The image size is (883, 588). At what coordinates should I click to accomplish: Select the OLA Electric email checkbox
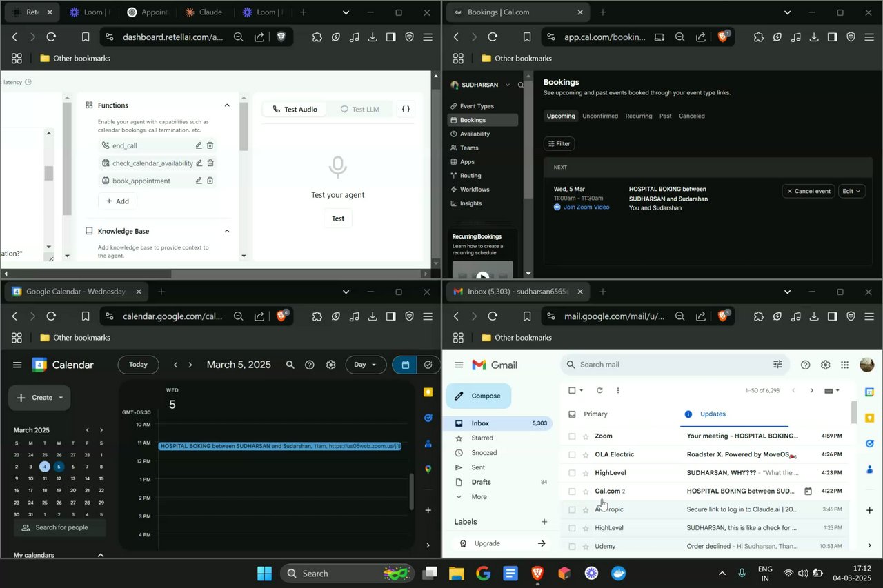[572, 454]
